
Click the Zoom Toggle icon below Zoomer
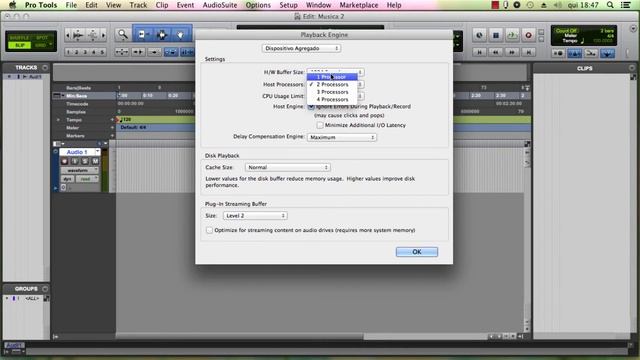[121, 52]
